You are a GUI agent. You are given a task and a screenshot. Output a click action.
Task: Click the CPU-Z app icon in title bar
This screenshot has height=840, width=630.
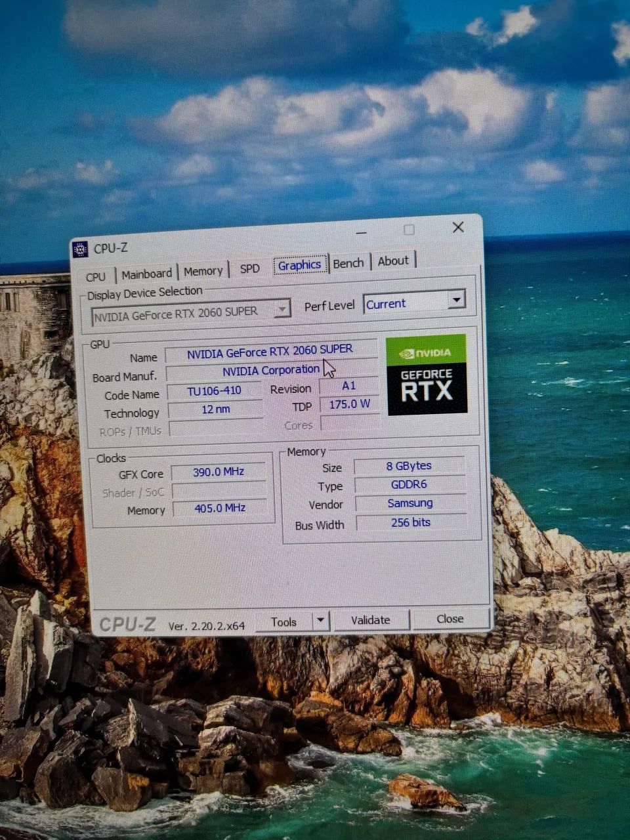click(x=80, y=249)
